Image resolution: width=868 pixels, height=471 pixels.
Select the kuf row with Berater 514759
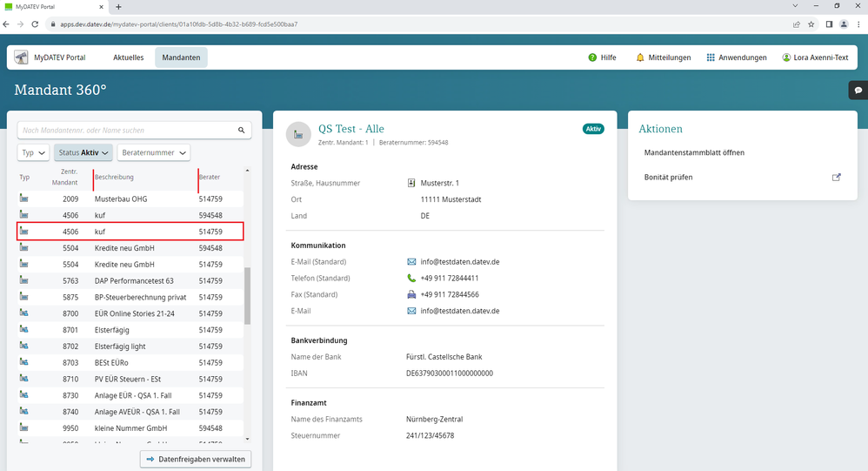point(130,231)
